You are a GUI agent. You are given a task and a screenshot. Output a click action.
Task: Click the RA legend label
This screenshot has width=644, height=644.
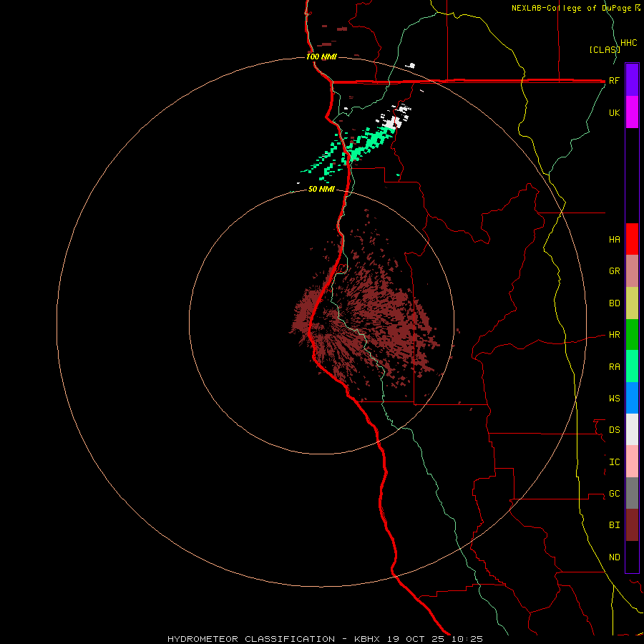point(614,367)
